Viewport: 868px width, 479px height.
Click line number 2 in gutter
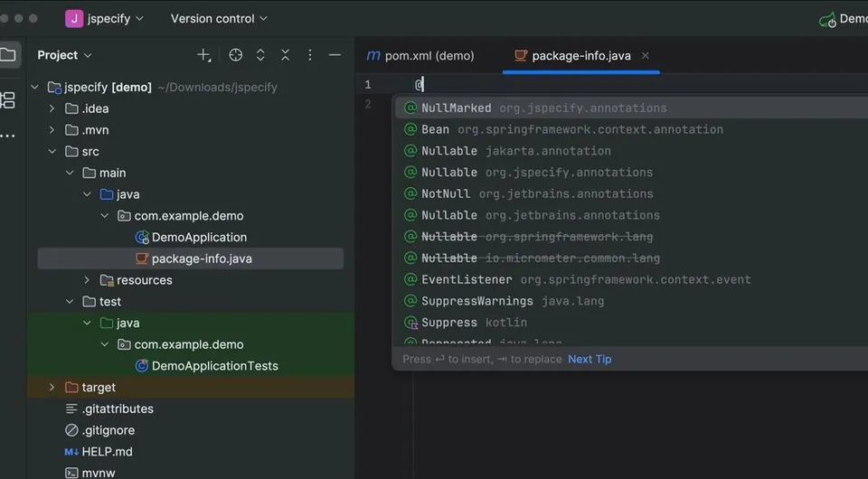(368, 104)
